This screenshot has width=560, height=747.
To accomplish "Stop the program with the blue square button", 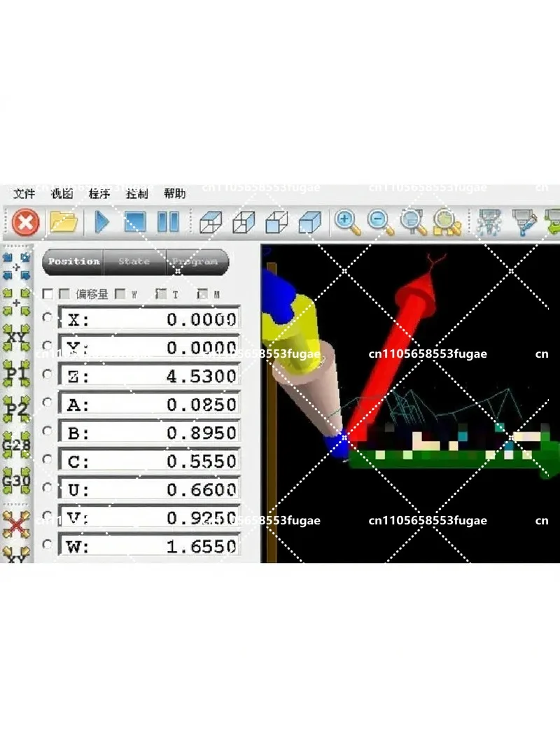I will (135, 222).
